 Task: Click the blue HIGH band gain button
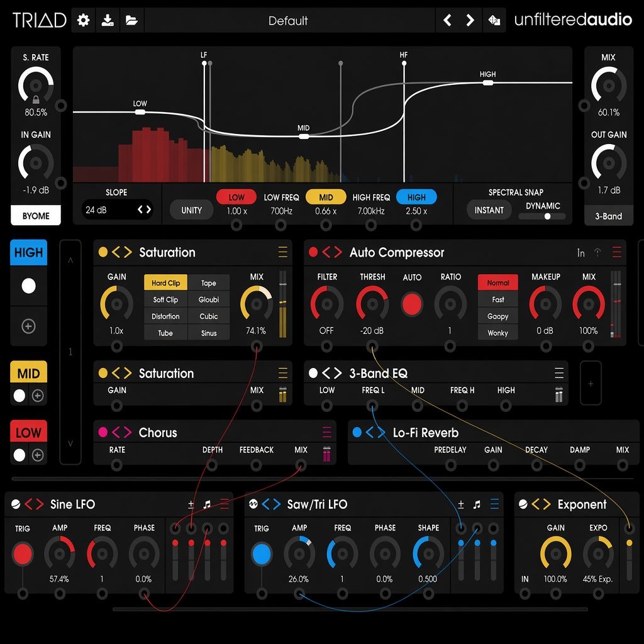coord(416,197)
